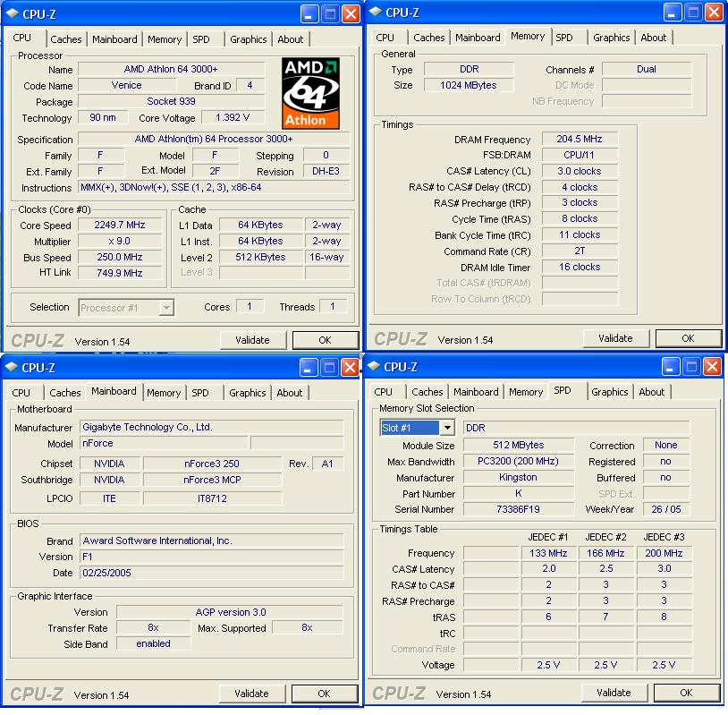The height and width of the screenshot is (715, 728).
Task: Open About tab in SPD window
Action: [651, 392]
